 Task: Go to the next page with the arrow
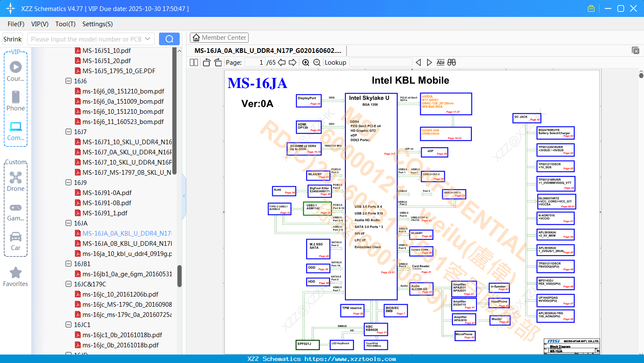point(293,62)
